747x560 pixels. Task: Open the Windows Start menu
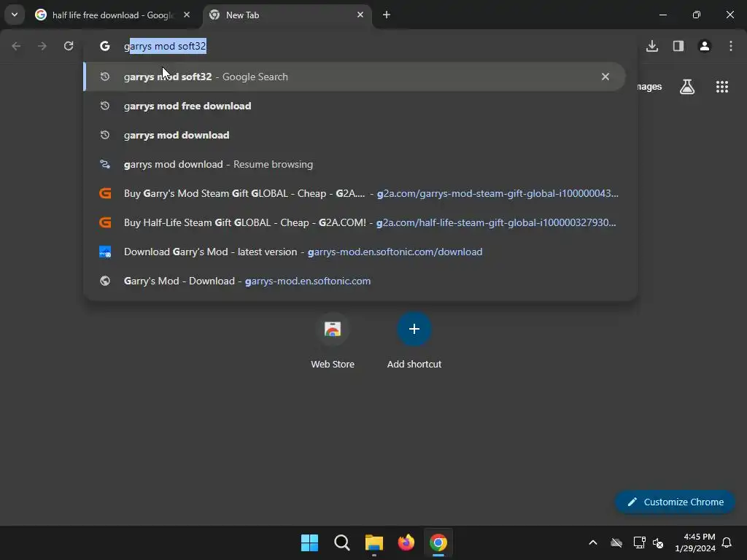coord(309,542)
